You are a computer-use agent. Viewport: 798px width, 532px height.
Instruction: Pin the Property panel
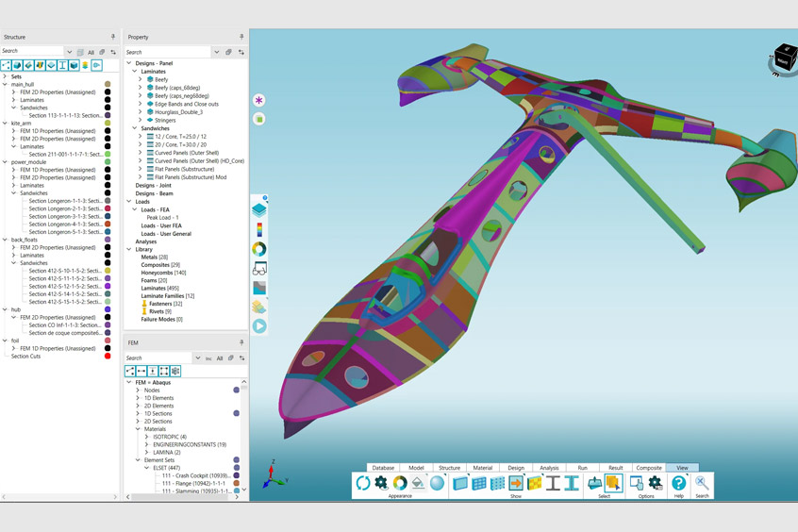pos(241,38)
